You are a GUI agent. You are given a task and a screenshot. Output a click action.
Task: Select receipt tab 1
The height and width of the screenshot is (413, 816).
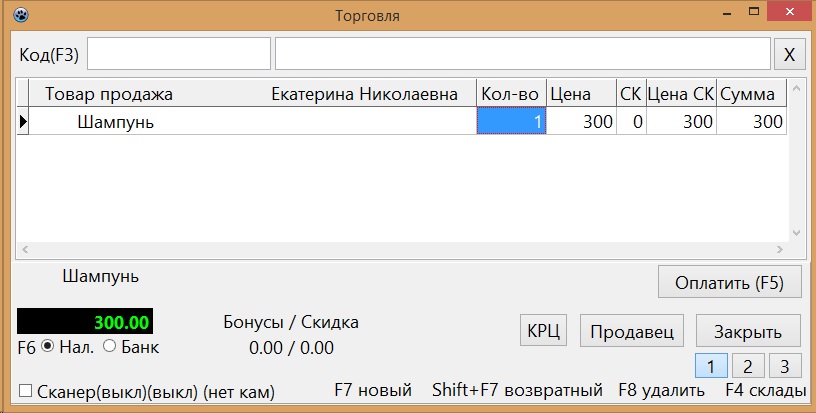tap(711, 366)
